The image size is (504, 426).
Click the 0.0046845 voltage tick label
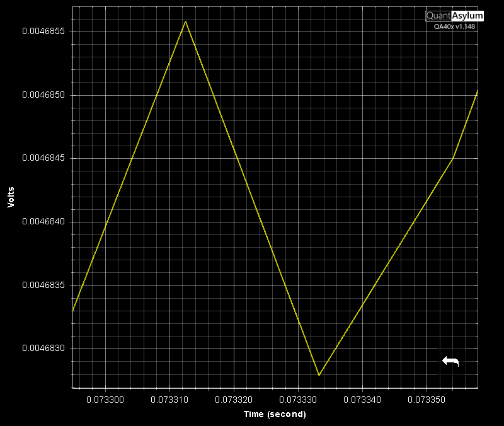coord(43,158)
